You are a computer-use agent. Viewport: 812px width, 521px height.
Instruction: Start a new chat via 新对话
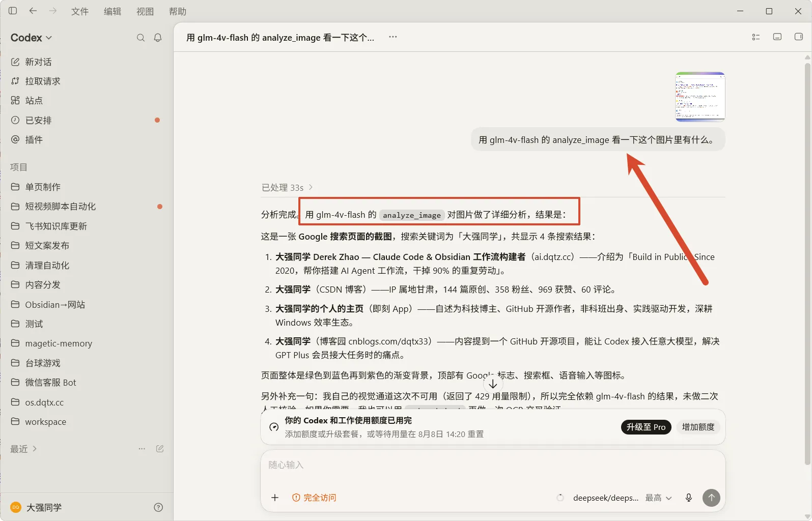(38, 62)
